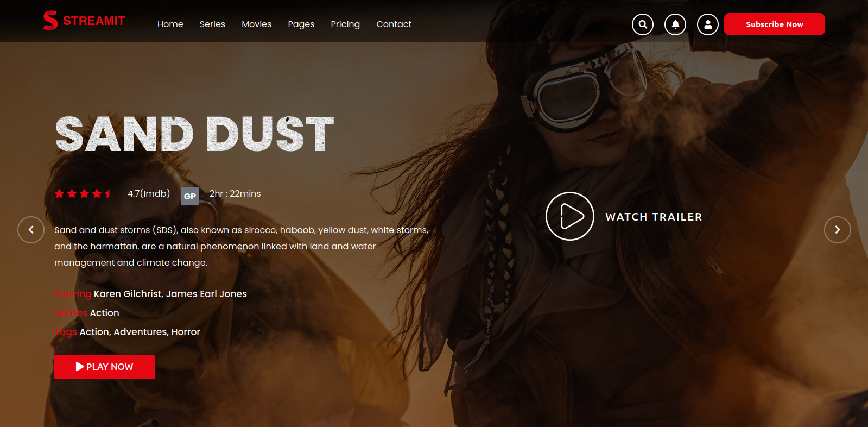Click the Streamit logo
The height and width of the screenshot is (427, 868).
(x=84, y=21)
